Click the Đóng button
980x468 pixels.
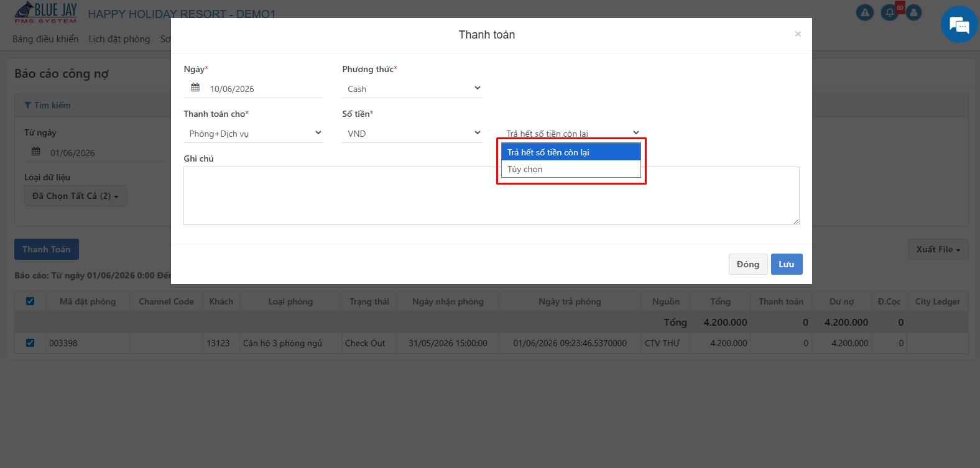[x=748, y=264]
